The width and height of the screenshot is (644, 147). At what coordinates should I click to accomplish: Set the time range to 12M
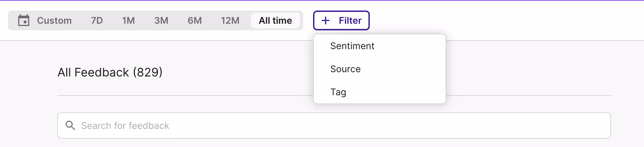[230, 20]
